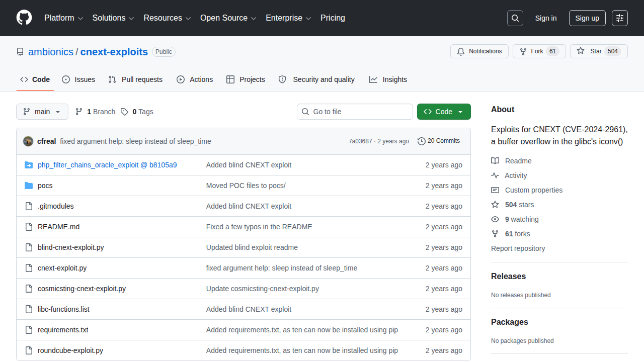Switch to the Insights tab

point(388,79)
